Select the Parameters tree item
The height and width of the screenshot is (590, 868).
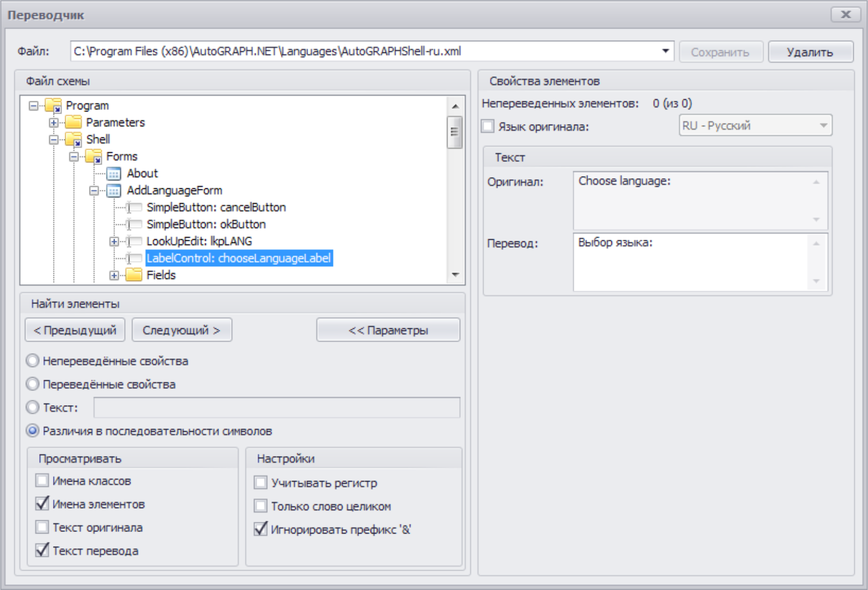[x=116, y=122]
